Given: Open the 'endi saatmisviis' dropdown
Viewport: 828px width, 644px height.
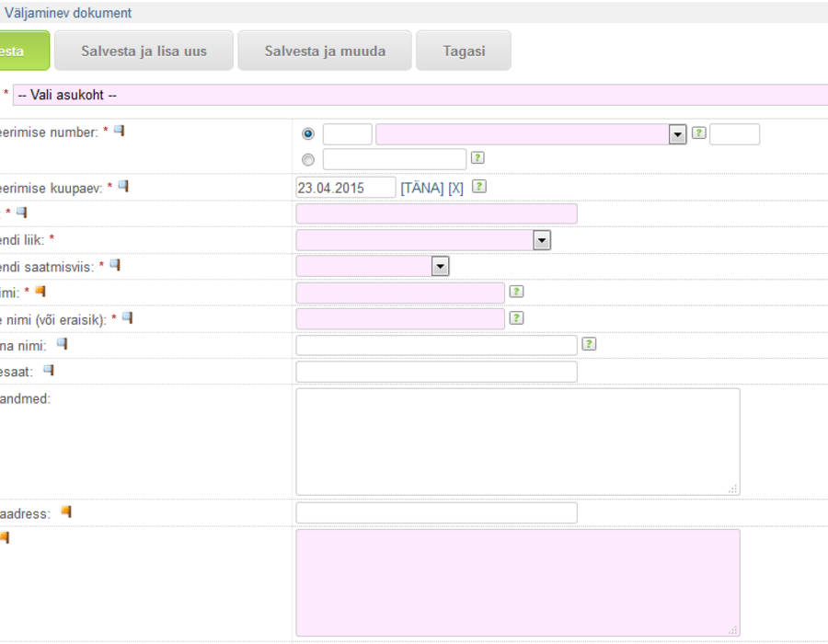Looking at the screenshot, I should coord(373,266).
